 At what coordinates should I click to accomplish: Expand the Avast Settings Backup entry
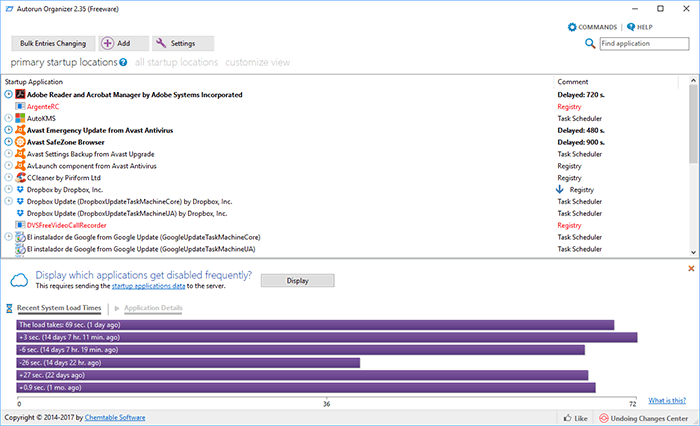pyautogui.click(x=8, y=154)
